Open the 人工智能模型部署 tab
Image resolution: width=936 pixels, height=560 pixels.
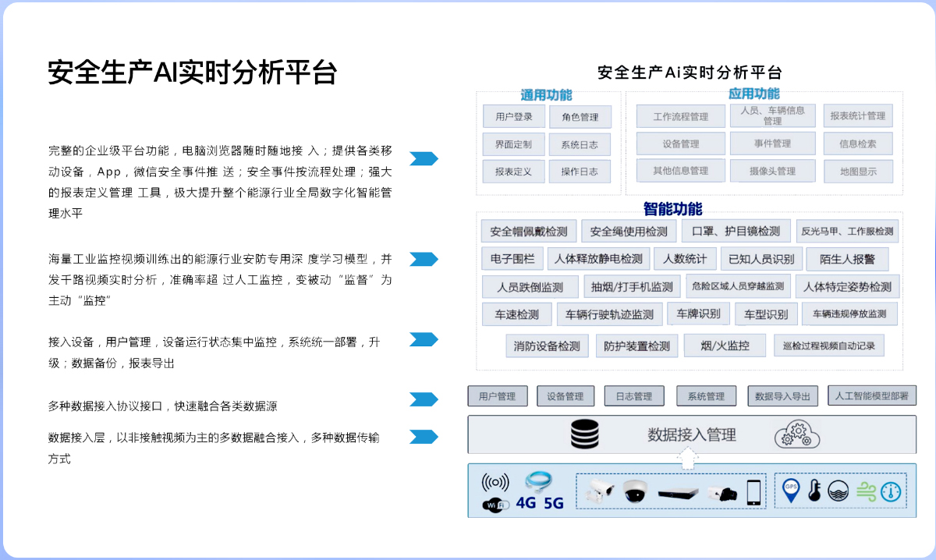(871, 395)
